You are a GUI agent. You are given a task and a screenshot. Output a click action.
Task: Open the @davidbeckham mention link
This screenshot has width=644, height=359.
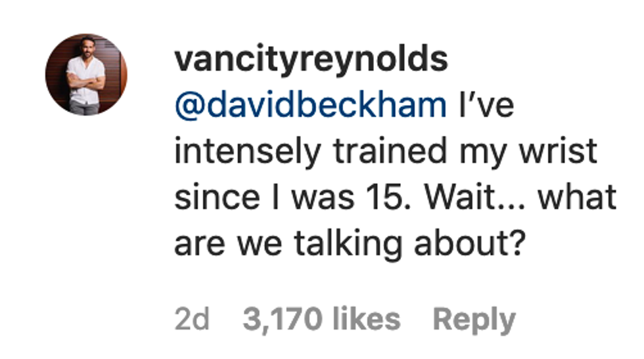tap(310, 106)
